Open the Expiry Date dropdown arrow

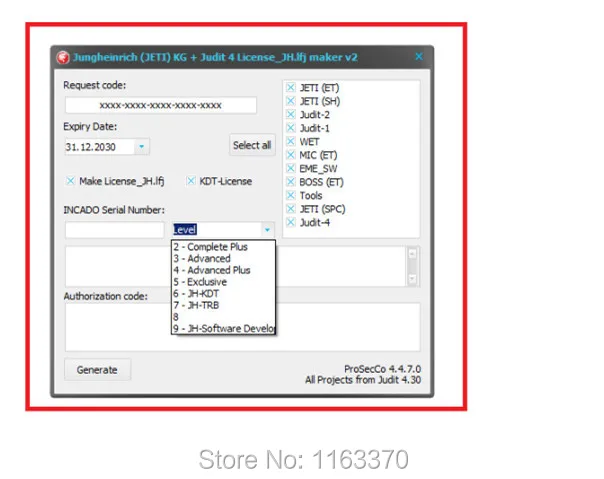(x=142, y=146)
